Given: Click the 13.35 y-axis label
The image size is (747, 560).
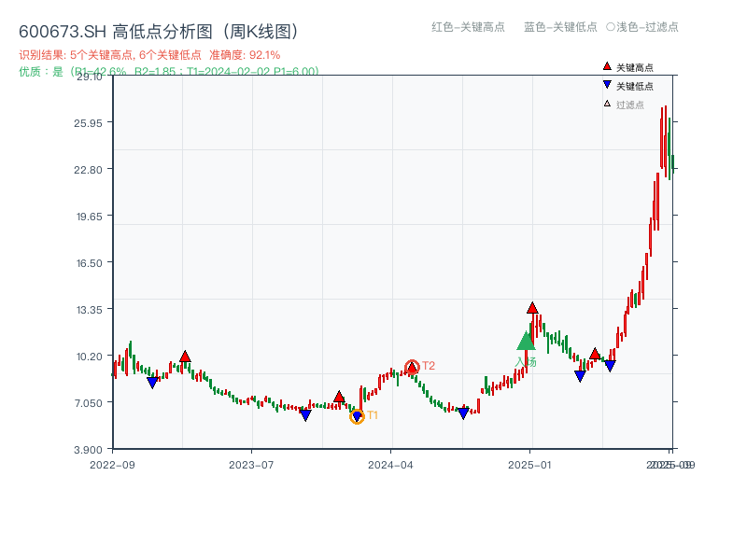Looking at the screenshot, I should (x=90, y=310).
